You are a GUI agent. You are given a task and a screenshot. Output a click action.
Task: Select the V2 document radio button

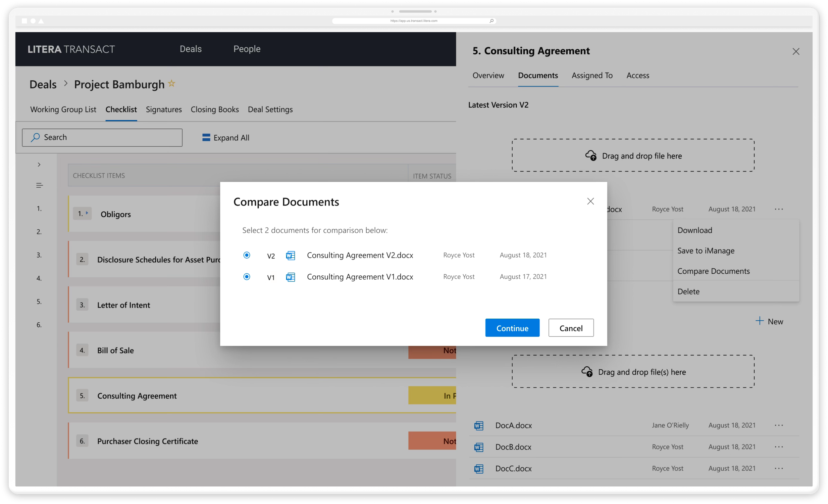pos(247,255)
